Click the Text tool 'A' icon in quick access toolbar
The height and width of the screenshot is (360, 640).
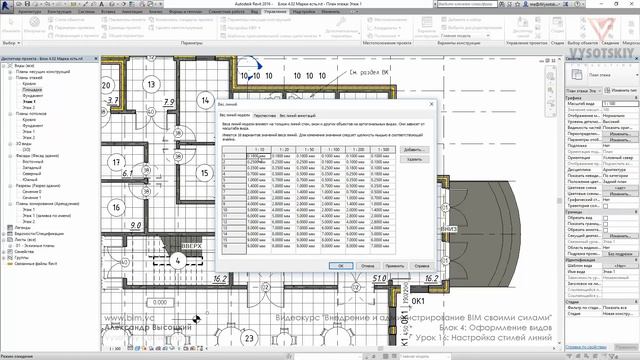(x=102, y=4)
